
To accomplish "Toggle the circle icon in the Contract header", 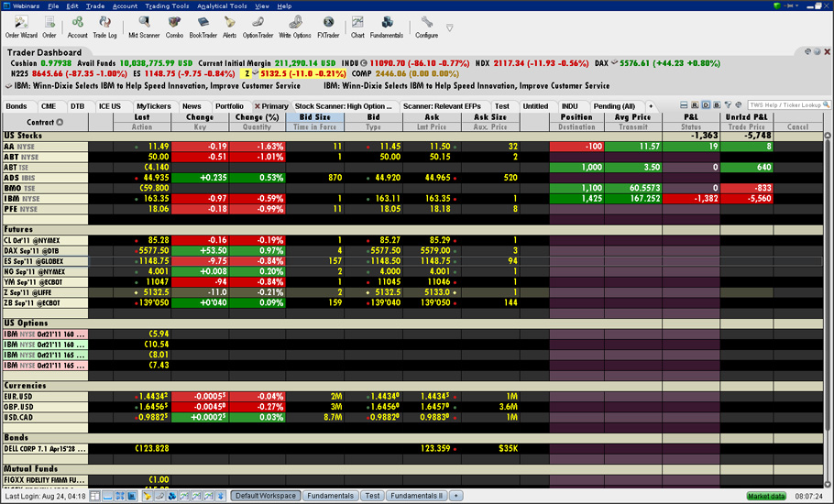I will coord(60,122).
